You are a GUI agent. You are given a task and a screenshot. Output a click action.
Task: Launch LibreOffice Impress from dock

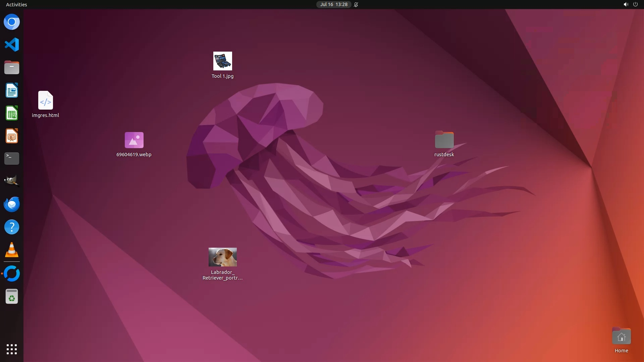12,136
